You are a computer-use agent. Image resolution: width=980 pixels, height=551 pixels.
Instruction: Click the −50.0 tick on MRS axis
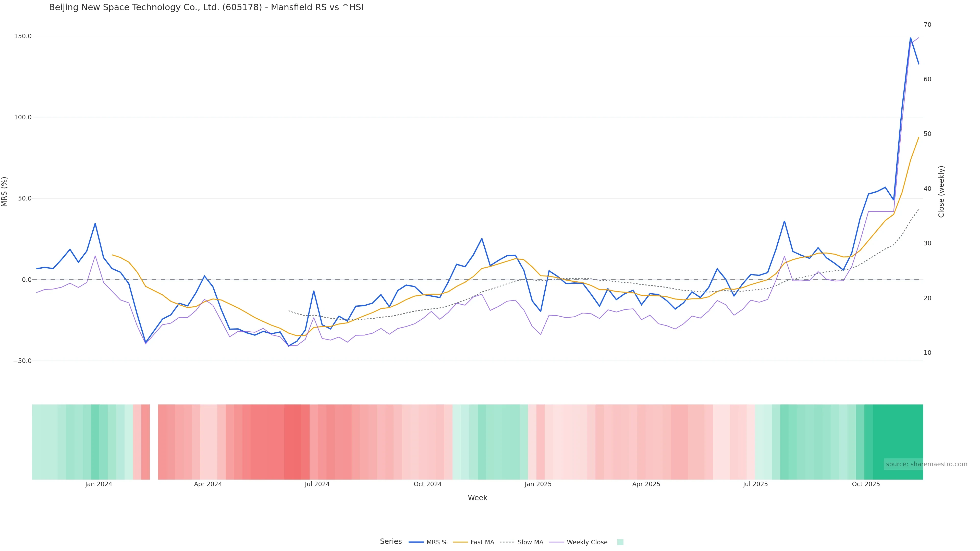click(22, 361)
